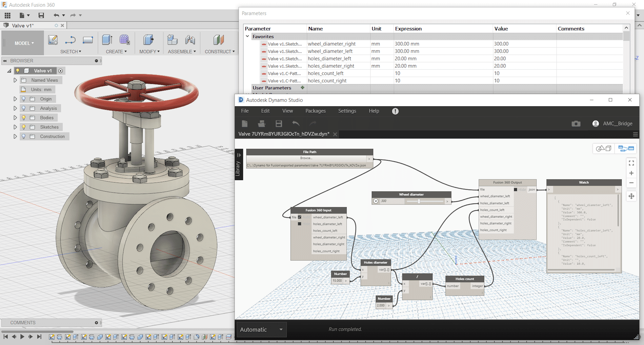The image size is (644, 345).
Task: Select the New Component assemble tool
Action: coord(172,40)
